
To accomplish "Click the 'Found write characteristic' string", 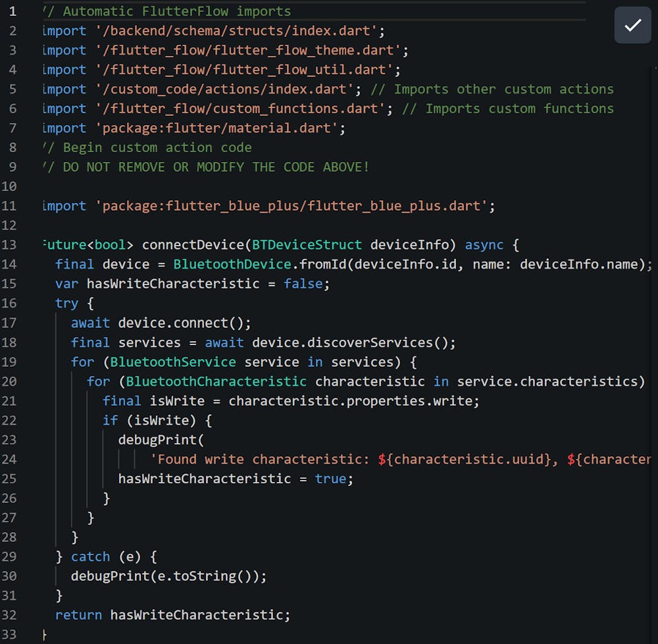I will point(263,460).
